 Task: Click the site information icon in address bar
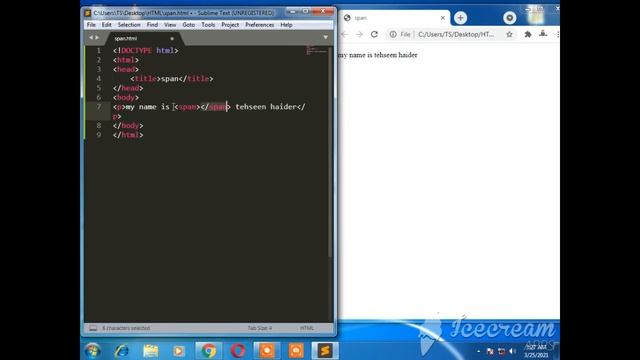click(x=393, y=34)
